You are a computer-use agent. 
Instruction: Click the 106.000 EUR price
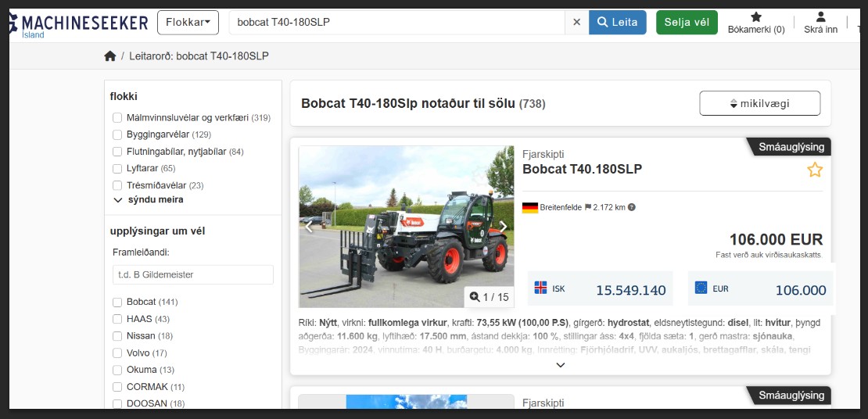(x=776, y=240)
